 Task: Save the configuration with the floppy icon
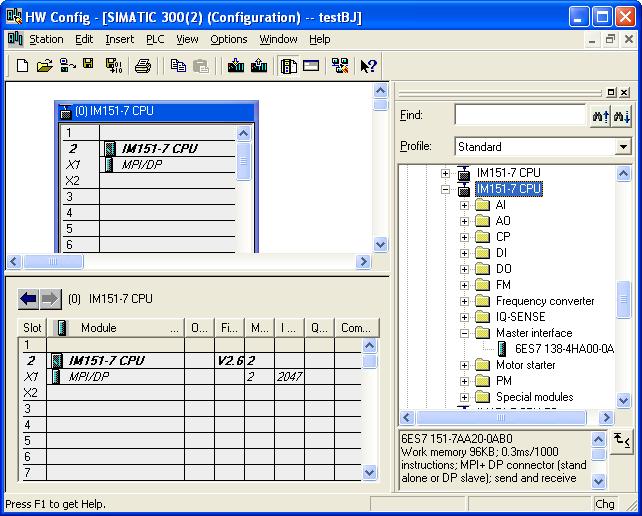tap(88, 64)
